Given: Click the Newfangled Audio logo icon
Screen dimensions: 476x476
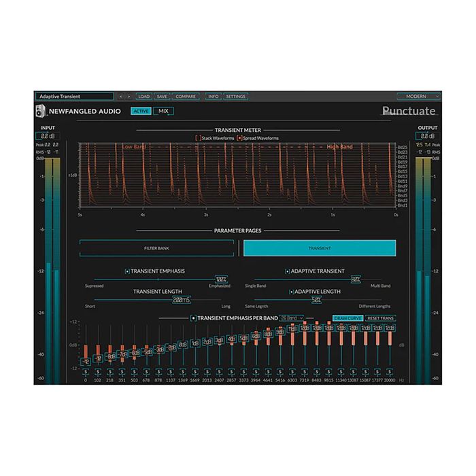Looking at the screenshot, I should [x=40, y=112].
